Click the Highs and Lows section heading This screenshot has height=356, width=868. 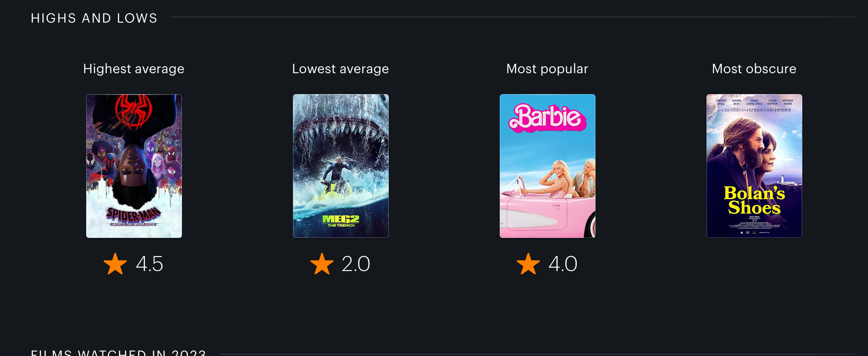(x=94, y=18)
